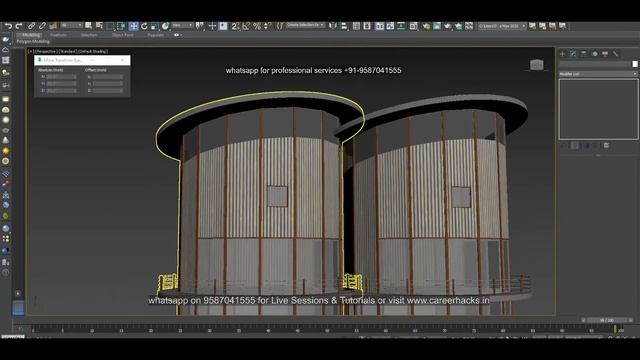Toggle the Keyboard Shortcut Override button
This screenshot has width=640, height=360.
point(223,26)
